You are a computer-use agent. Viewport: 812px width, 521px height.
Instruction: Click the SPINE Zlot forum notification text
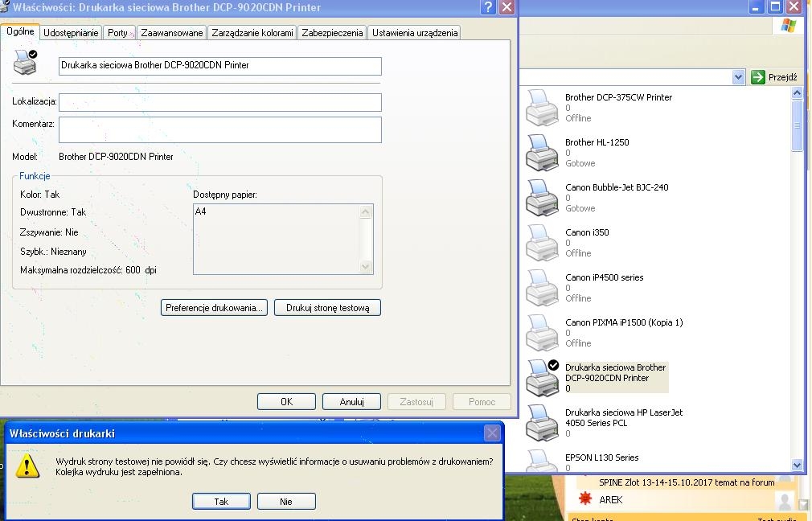(687, 482)
